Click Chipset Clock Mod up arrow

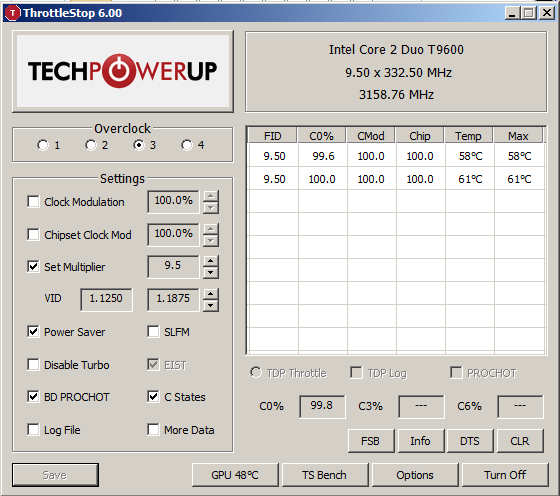(x=211, y=229)
